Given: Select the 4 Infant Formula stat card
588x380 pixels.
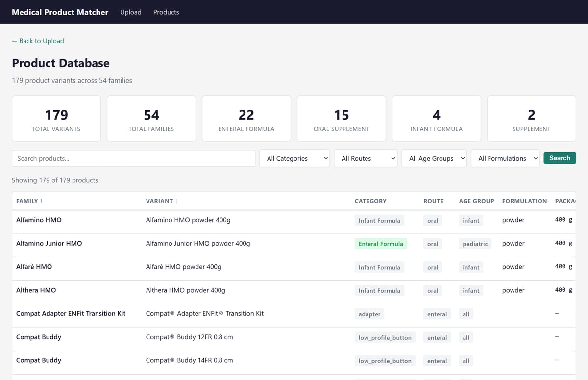Looking at the screenshot, I should click(437, 119).
